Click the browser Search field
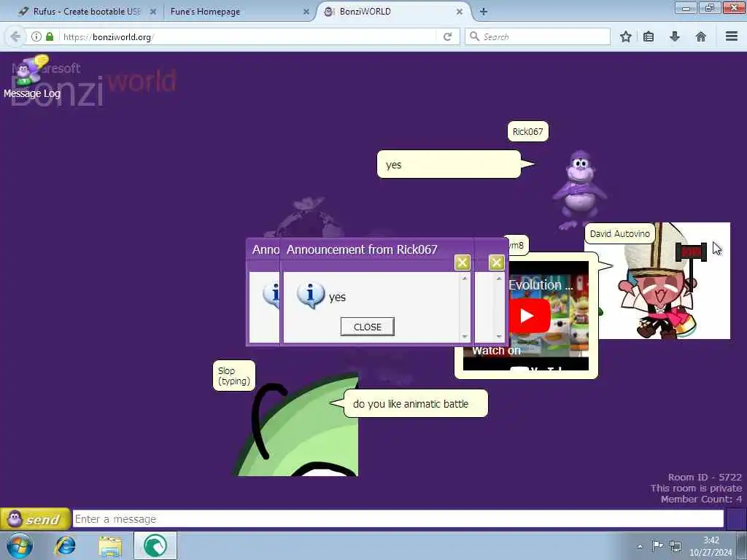The height and width of the screenshot is (560, 747). click(538, 36)
